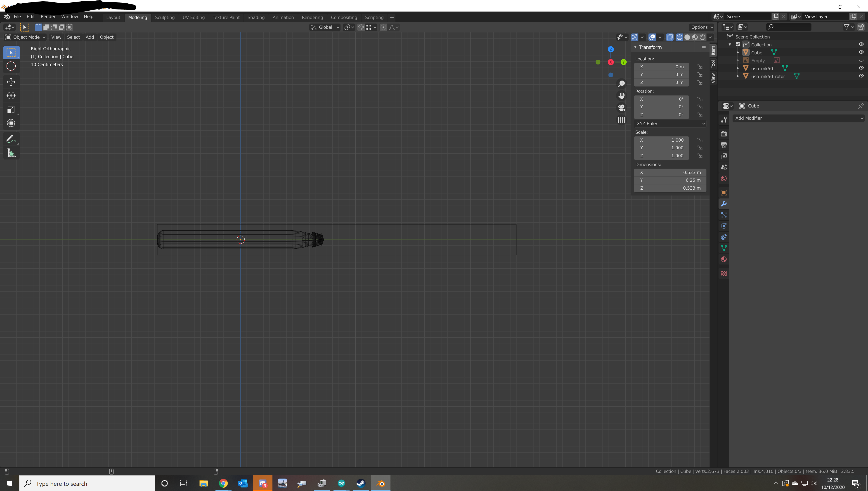The height and width of the screenshot is (491, 868).
Task: Choose the Annotate pencil tool
Action: click(11, 139)
